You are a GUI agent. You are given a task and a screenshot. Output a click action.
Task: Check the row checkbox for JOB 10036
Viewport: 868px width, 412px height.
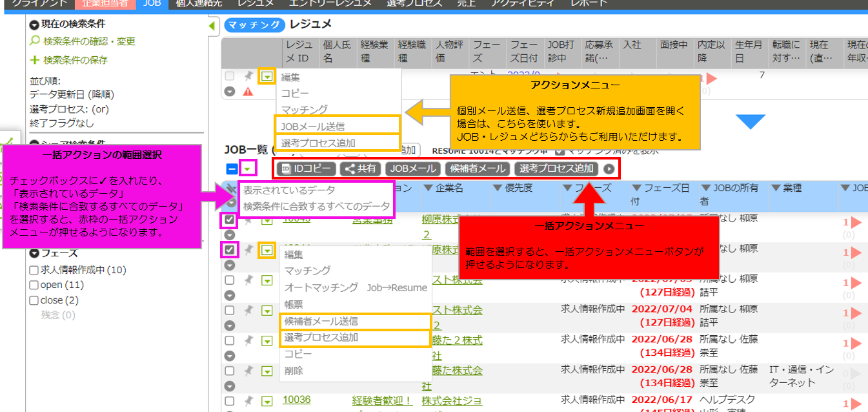230,400
